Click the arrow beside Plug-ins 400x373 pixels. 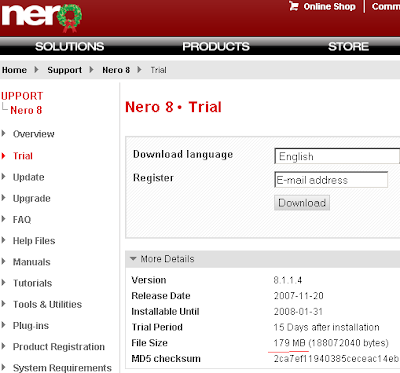tap(4, 325)
